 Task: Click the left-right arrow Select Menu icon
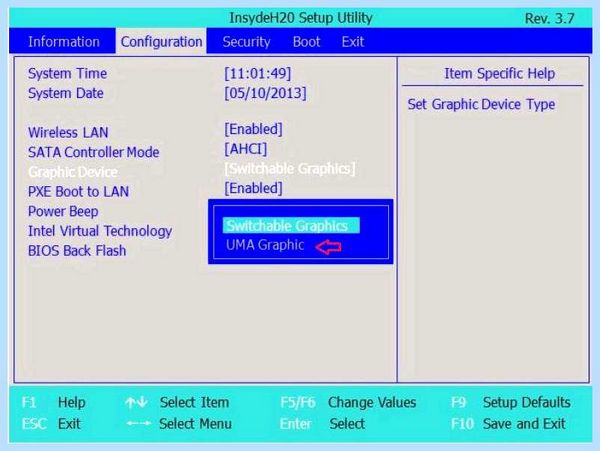click(138, 423)
